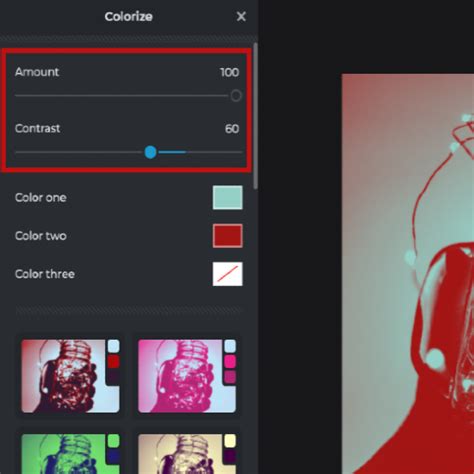This screenshot has width=474, height=474.
Task: Apply the green and navy preset
Action: point(70,454)
